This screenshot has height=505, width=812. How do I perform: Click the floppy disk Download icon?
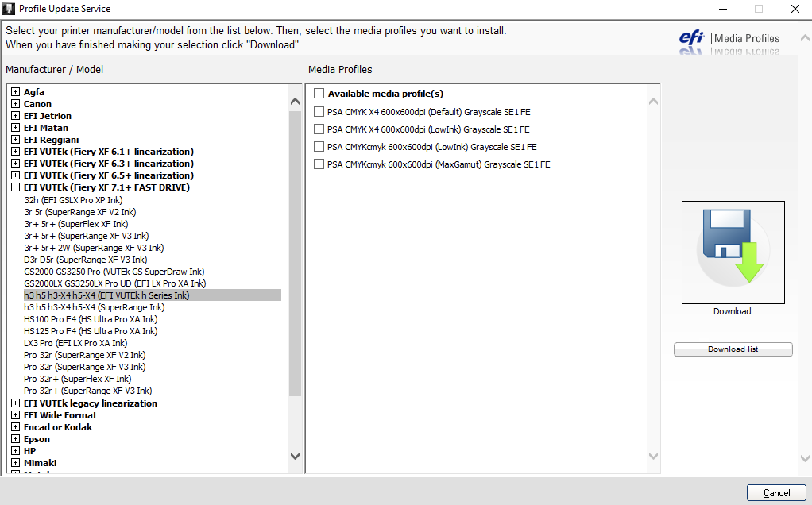coord(733,252)
